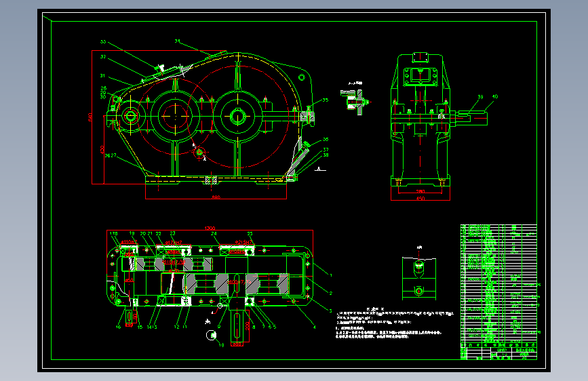This screenshot has width=588, height=381.
Task: Click the small bolt section detail view
Action: coord(355,101)
